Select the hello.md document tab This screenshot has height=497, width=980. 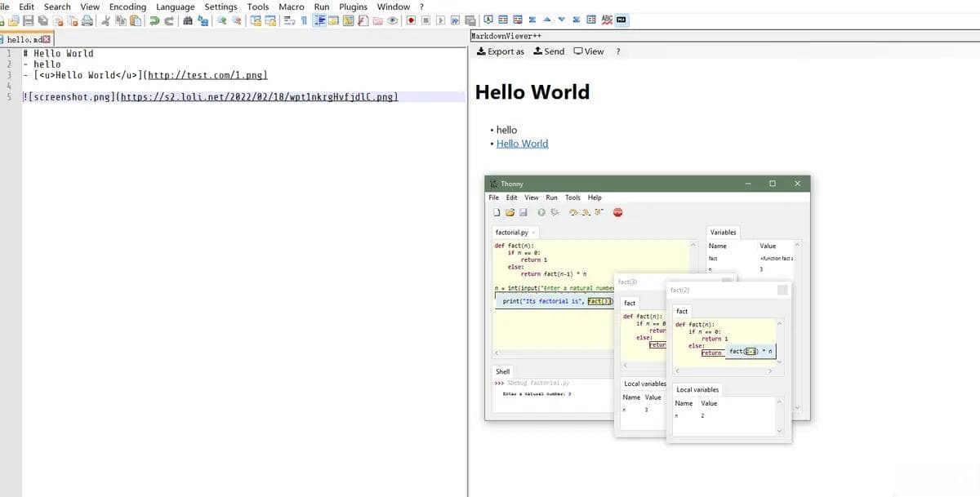(x=24, y=40)
